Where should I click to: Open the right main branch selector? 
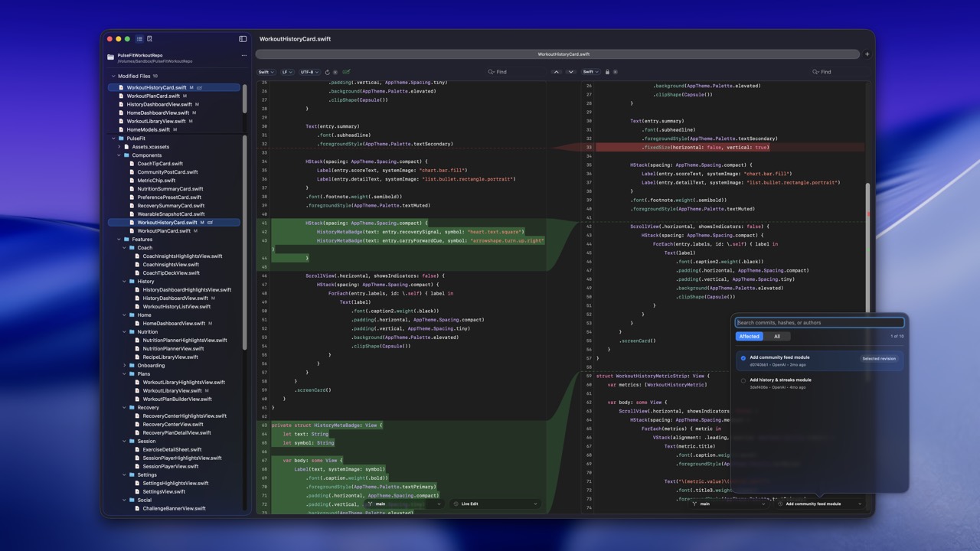728,504
